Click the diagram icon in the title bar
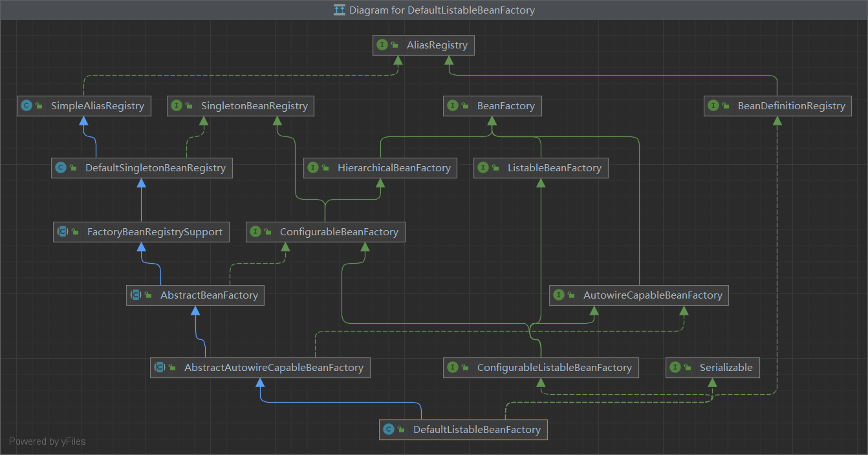This screenshot has height=455, width=868. coord(339,10)
